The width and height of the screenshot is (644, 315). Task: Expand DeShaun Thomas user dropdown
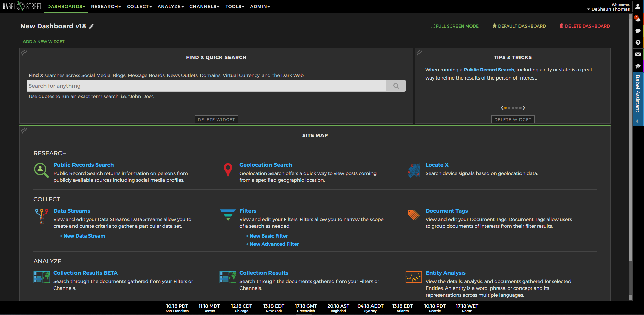point(608,9)
